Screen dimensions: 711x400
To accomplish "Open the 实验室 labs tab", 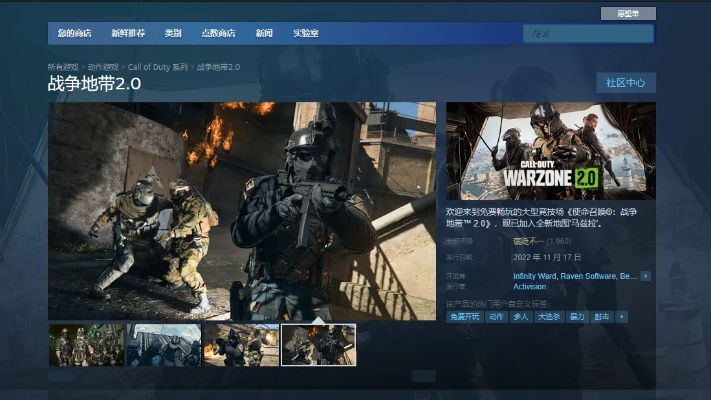I will pyautogui.click(x=306, y=33).
